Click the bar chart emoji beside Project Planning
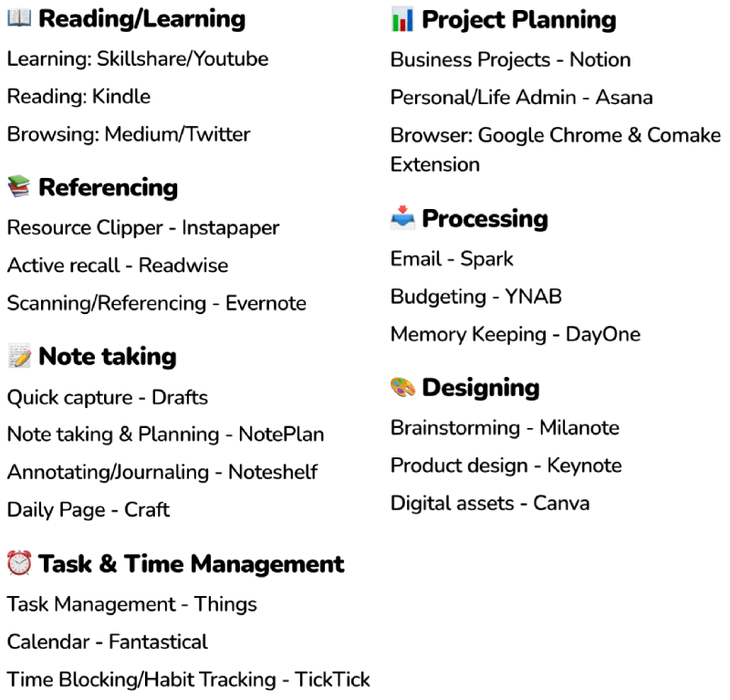The image size is (730, 700). 402,19
